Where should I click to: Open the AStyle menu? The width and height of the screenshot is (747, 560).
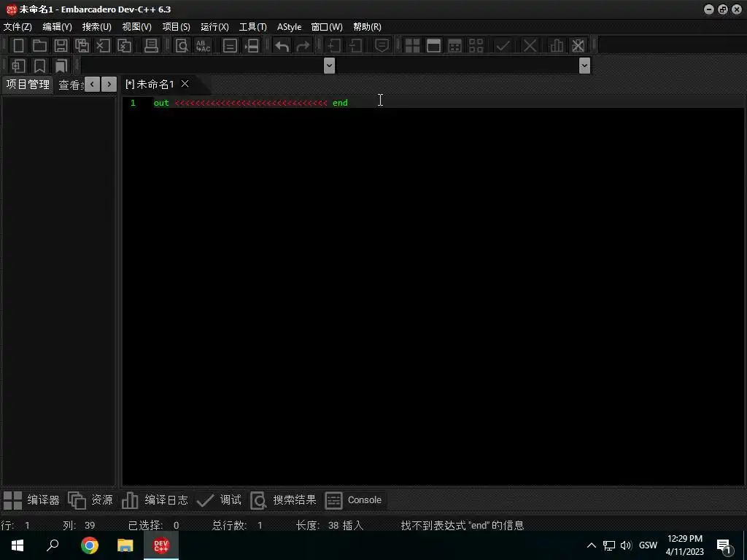289,27
